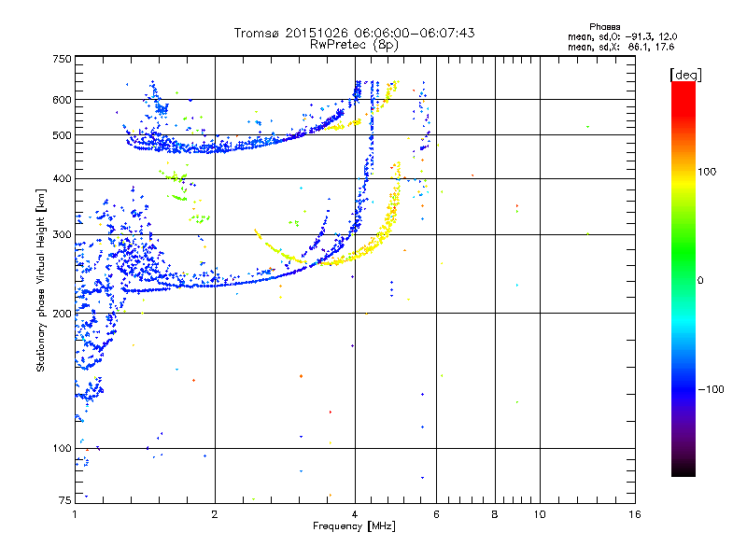
Task: Click the 'Phases' header label
Action: (604, 27)
